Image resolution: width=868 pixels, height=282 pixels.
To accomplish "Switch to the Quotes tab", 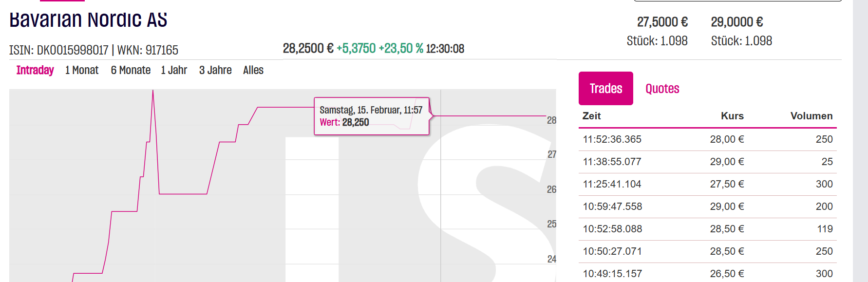I will coord(662,88).
